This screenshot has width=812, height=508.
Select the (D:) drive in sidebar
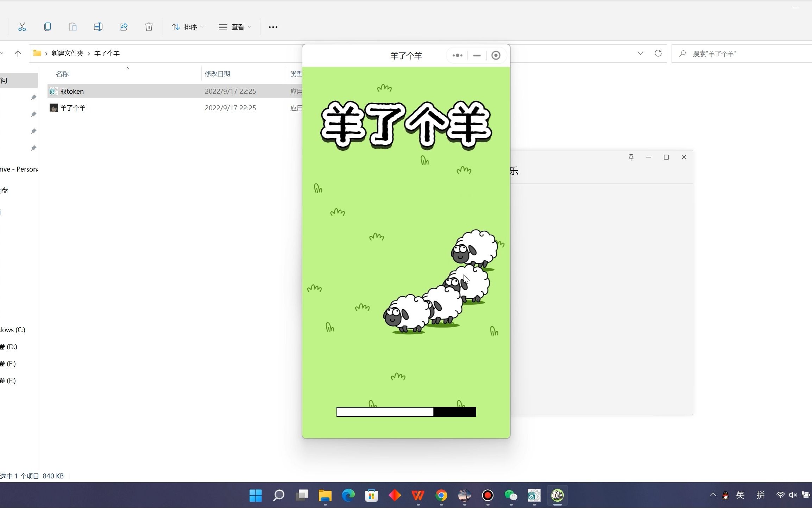pyautogui.click(x=8, y=347)
